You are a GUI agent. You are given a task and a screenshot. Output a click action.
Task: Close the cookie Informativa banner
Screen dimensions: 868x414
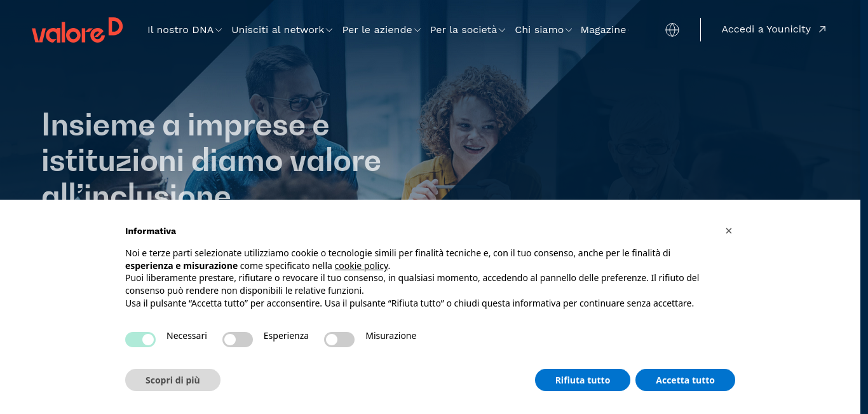tap(729, 231)
